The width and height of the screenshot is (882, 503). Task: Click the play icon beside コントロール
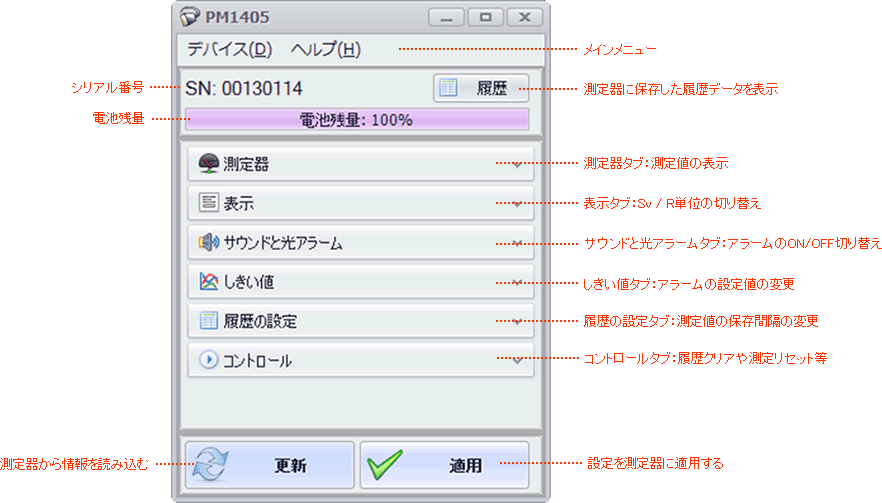point(209,360)
